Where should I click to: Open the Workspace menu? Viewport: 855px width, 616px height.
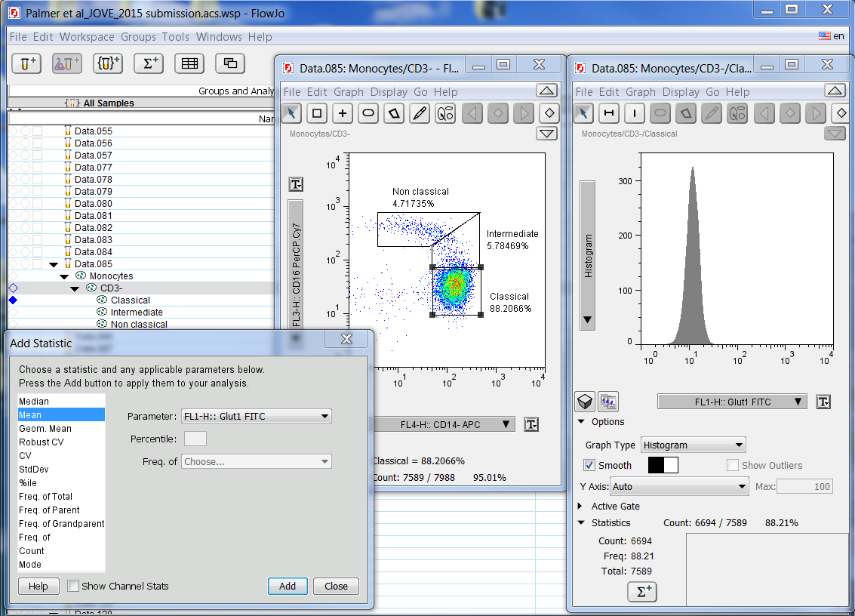(x=87, y=36)
